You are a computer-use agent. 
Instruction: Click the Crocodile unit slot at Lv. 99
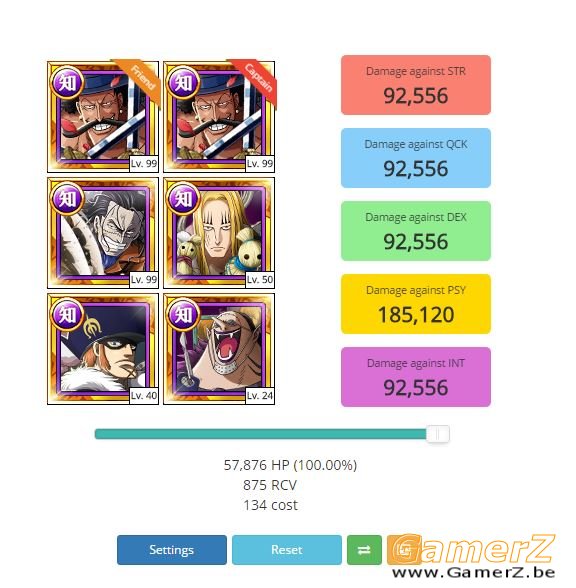coord(103,233)
